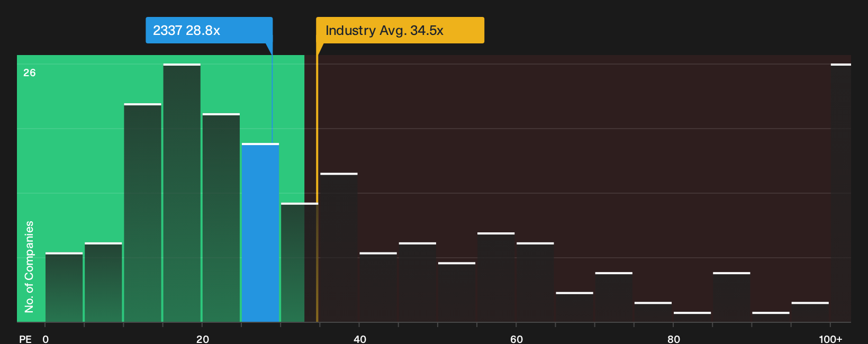Click the blue 2337 28.8x label
Screen dimensions: 868x344
[209, 30]
